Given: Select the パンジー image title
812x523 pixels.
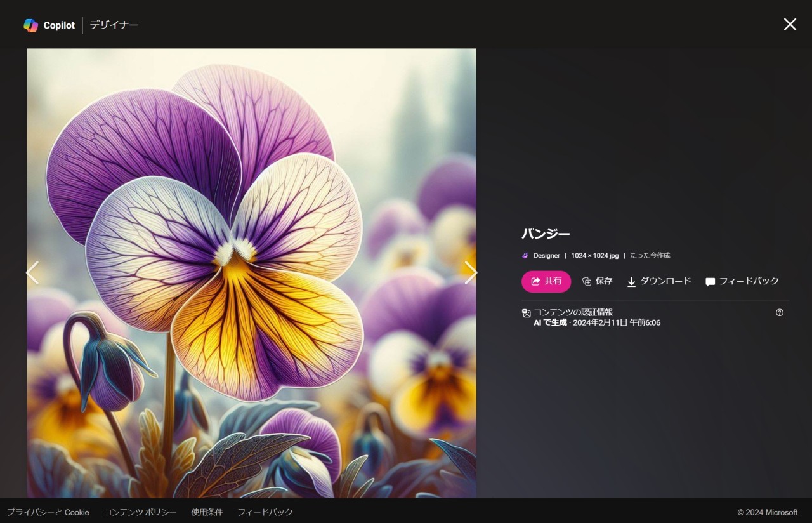Looking at the screenshot, I should coord(546,234).
